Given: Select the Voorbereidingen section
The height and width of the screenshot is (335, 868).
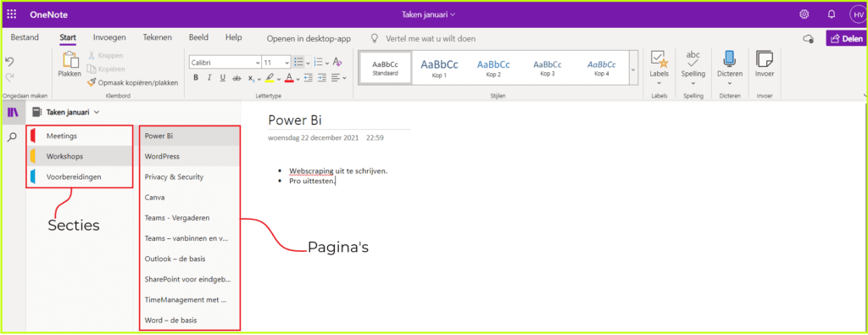Looking at the screenshot, I should point(79,177).
